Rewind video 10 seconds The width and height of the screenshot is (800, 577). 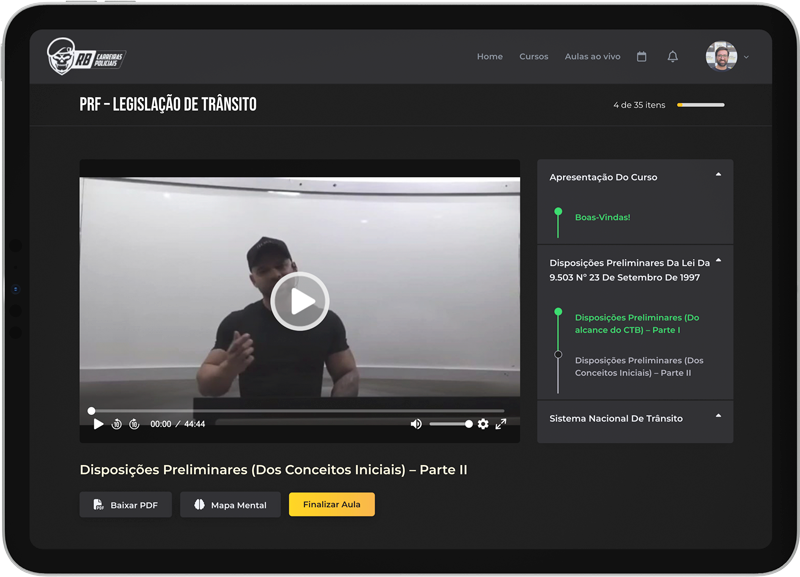(x=116, y=424)
